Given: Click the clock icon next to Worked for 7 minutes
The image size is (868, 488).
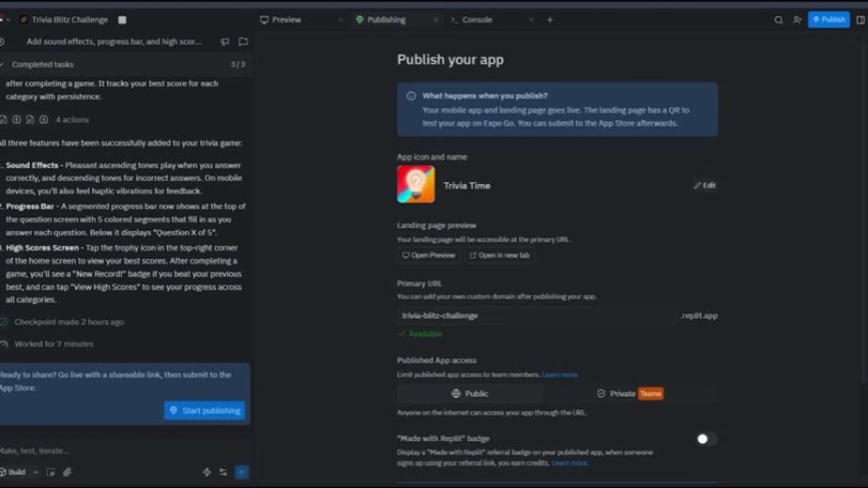Looking at the screenshot, I should click(x=4, y=344).
